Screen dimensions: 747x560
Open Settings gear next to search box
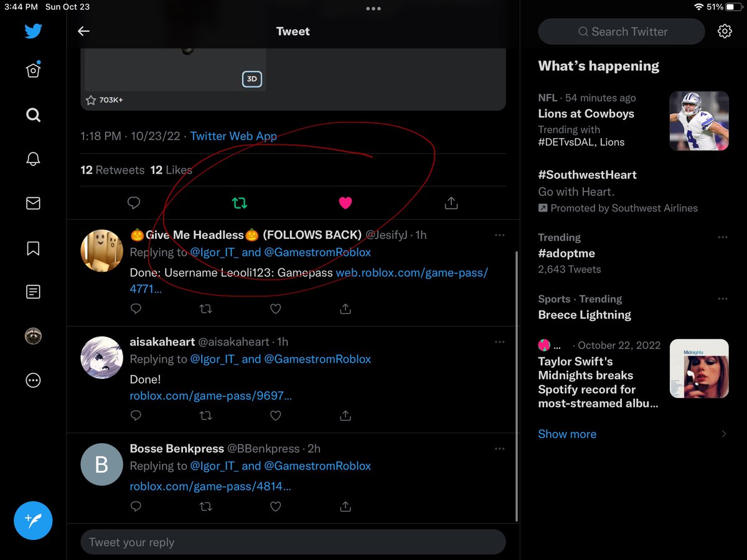[x=725, y=31]
